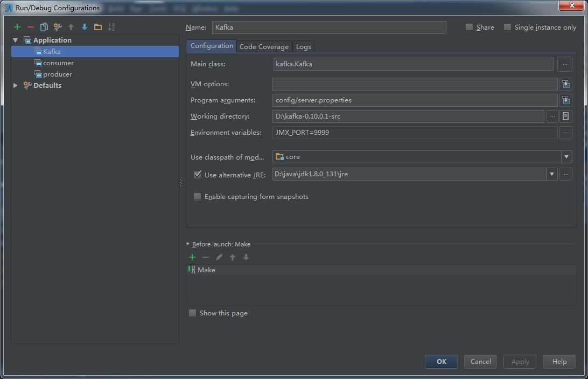Collapse the Before launch section
Screen dimensions: 588x379
point(187,244)
